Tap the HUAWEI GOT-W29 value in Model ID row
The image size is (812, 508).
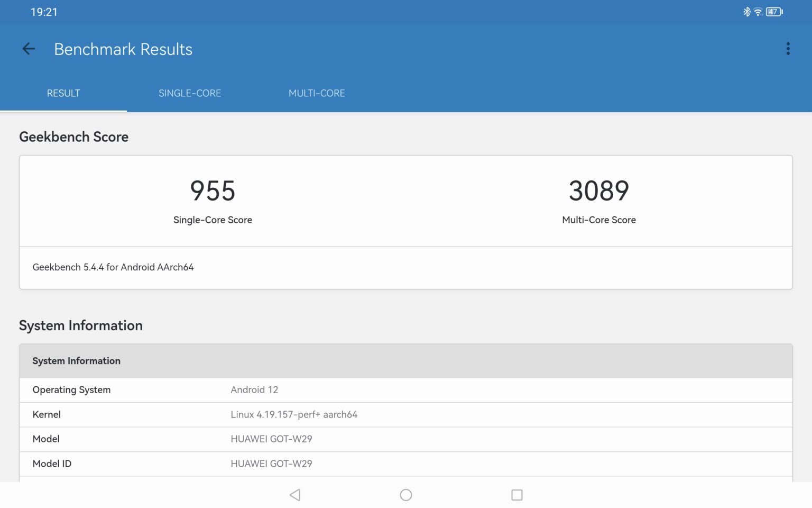click(x=271, y=464)
